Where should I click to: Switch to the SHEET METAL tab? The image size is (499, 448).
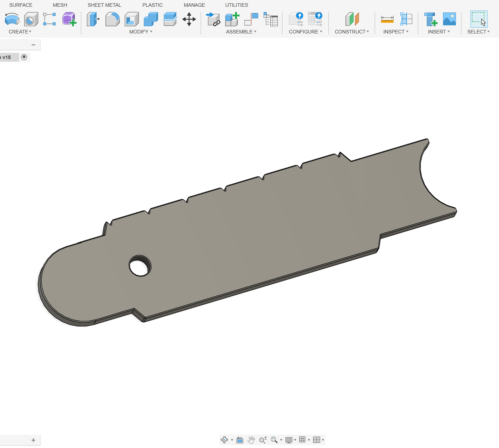(104, 5)
